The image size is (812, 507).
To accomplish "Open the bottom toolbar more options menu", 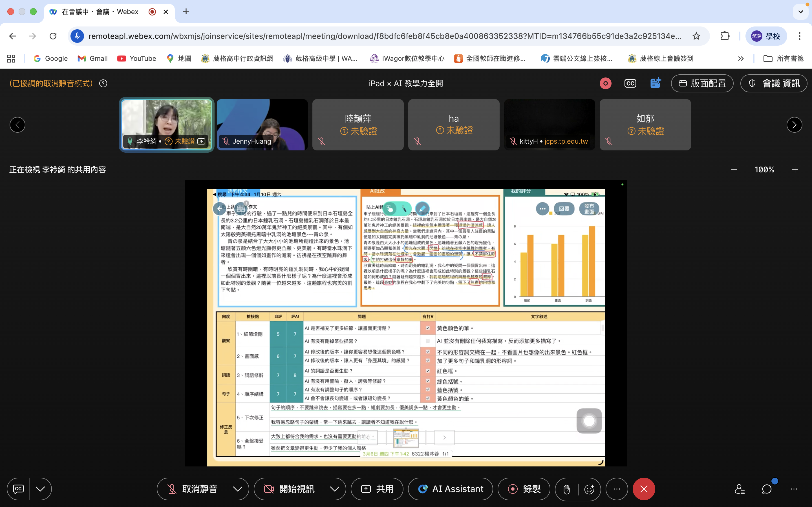I will [617, 489].
